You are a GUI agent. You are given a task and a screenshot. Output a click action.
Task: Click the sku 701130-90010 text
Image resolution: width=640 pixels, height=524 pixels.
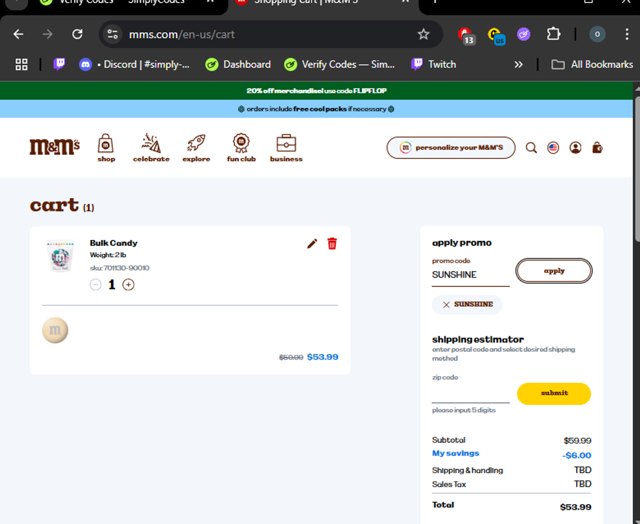(120, 268)
